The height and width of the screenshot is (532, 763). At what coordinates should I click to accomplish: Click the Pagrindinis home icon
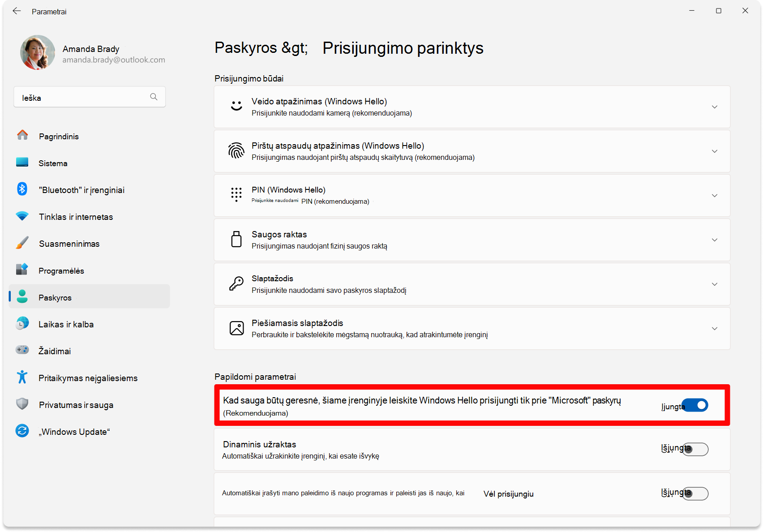(x=22, y=135)
